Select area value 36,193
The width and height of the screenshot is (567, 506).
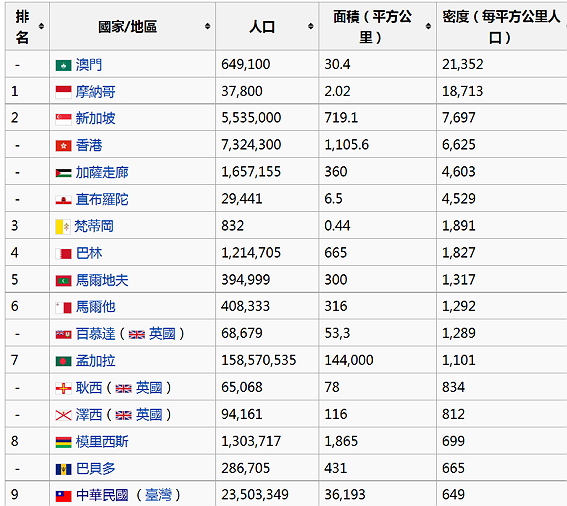point(345,495)
